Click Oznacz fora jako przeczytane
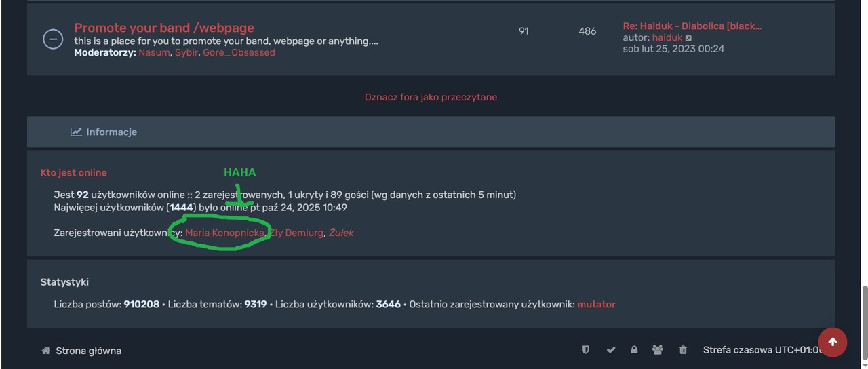 tap(431, 97)
